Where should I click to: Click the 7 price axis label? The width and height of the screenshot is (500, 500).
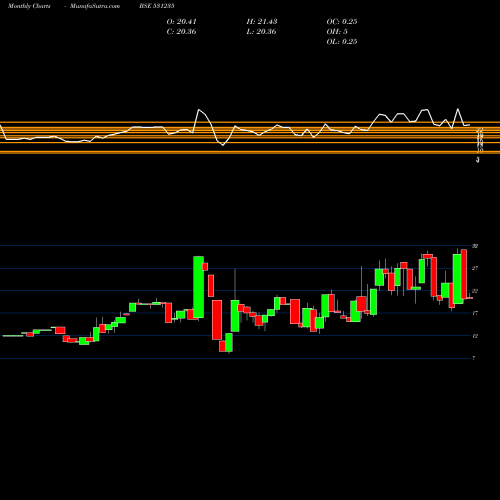pyautogui.click(x=474, y=358)
